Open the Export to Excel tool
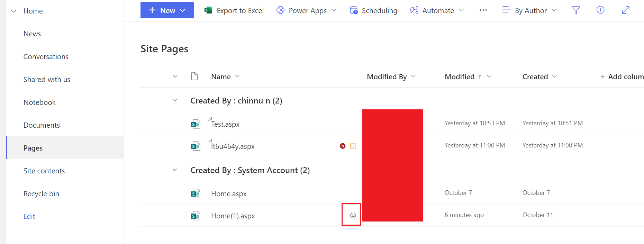The height and width of the screenshot is (244, 644). 234,10
